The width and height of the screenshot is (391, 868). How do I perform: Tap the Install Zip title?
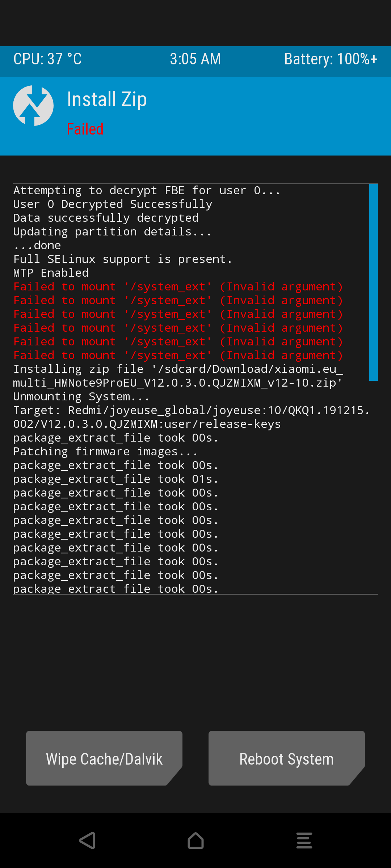click(107, 99)
